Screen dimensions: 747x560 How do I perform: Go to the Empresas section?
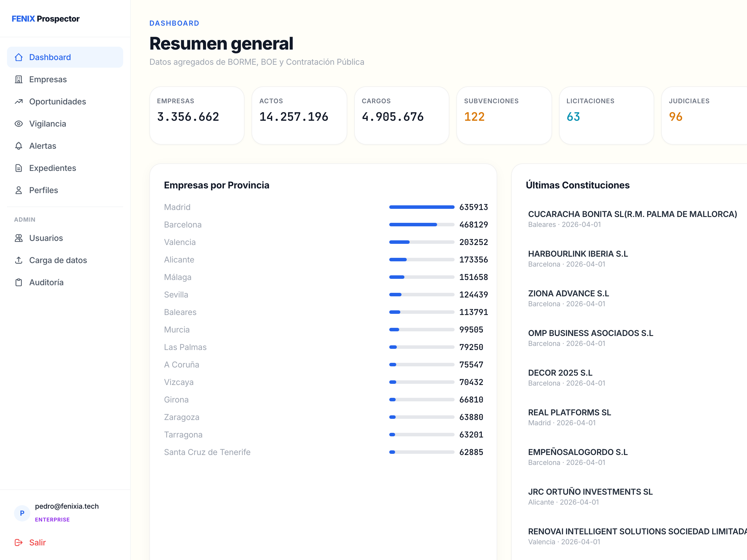[48, 79]
